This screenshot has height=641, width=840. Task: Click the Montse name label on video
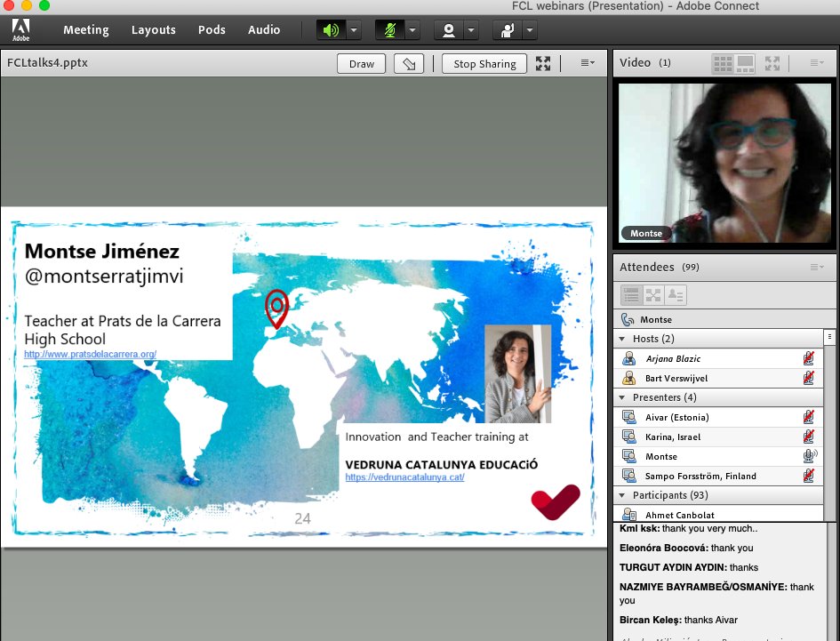[x=645, y=233]
